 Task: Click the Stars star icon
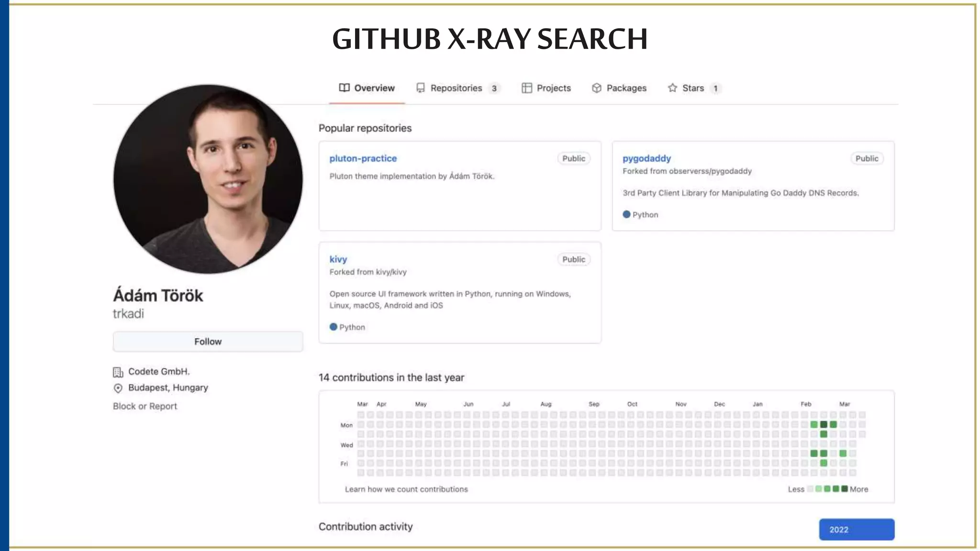tap(672, 88)
